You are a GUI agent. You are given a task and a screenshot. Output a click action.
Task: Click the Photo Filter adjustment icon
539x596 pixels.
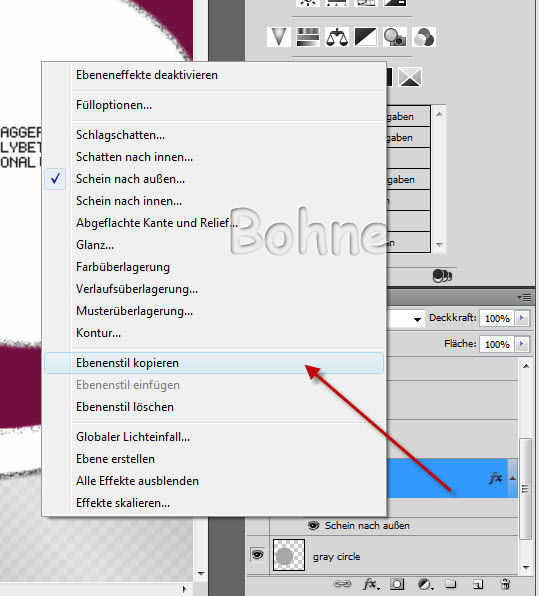pos(395,37)
